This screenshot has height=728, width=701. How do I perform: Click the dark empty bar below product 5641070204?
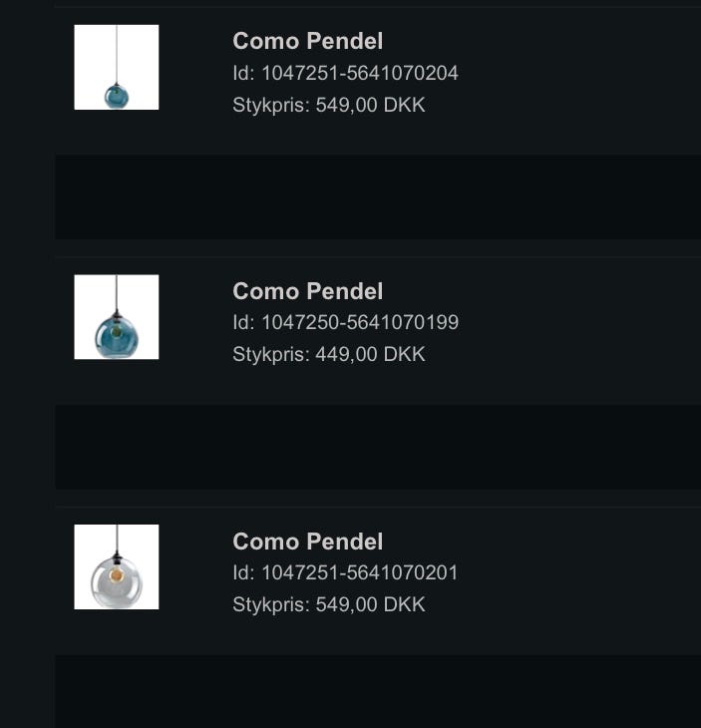(377, 196)
